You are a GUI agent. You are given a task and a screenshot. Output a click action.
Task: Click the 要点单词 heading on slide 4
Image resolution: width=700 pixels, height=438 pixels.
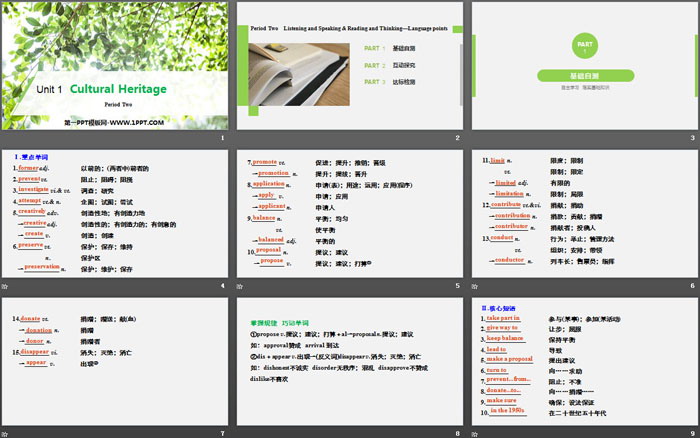pos(29,158)
